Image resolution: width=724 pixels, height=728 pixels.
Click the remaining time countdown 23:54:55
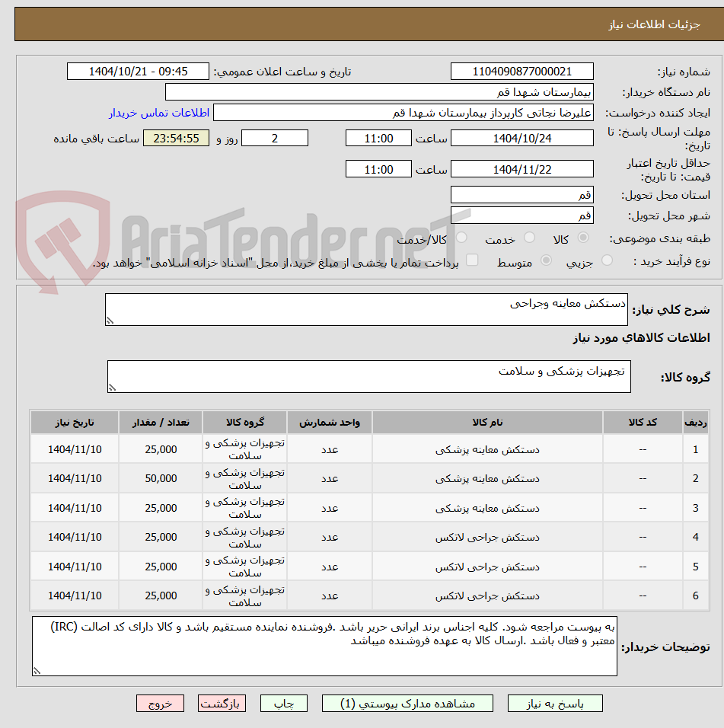[x=177, y=138]
